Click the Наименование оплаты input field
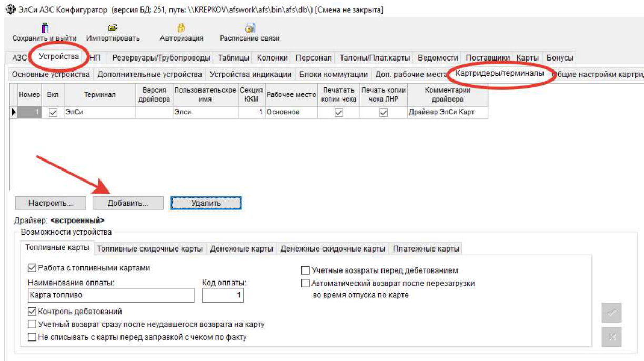 (111, 295)
